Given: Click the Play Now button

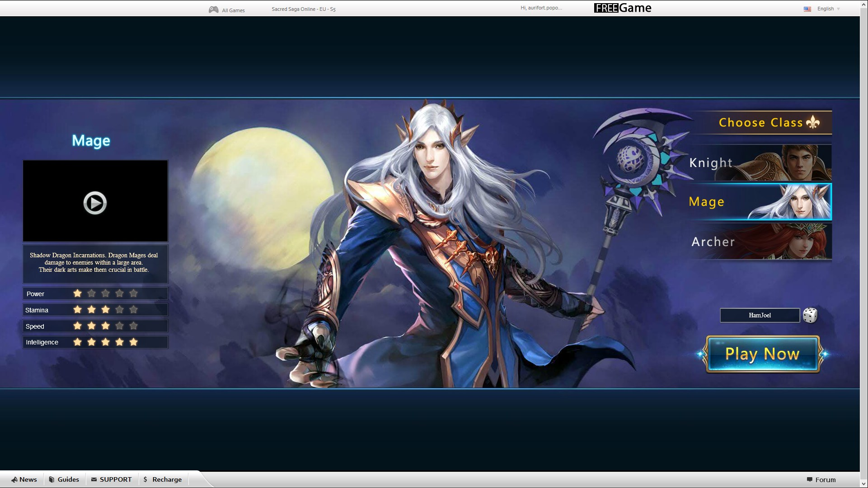Looking at the screenshot, I should coord(762,354).
